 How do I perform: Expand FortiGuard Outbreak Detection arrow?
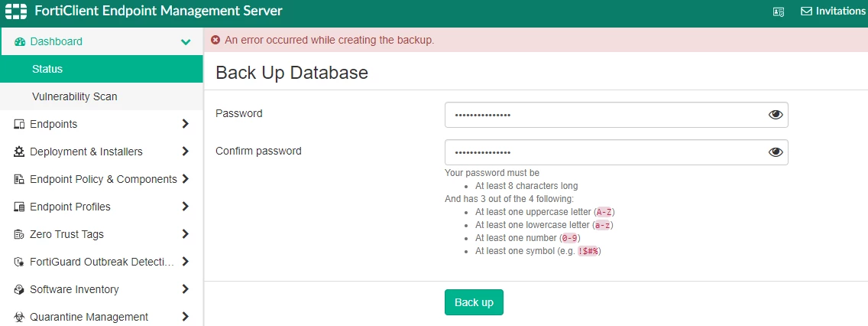(186, 262)
